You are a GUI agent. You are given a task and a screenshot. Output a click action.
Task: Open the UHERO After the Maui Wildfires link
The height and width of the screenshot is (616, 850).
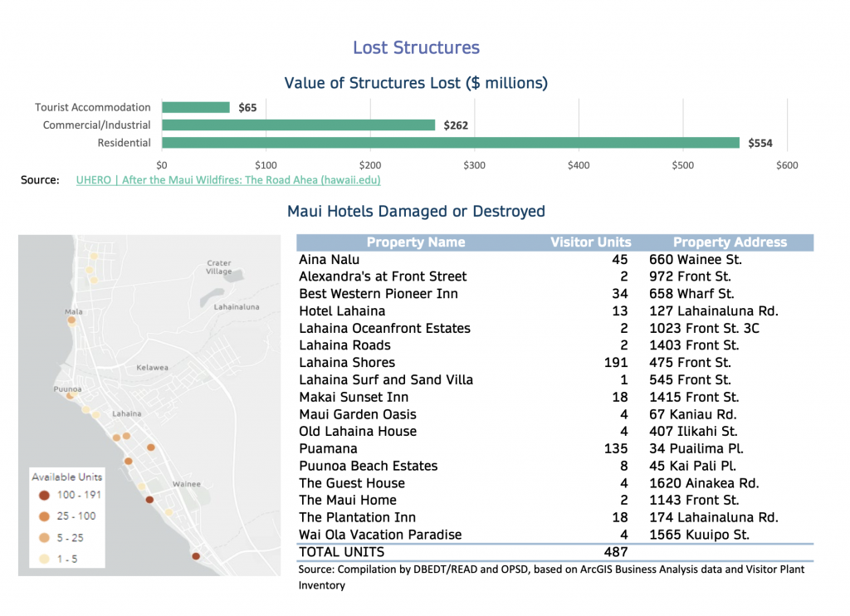pyautogui.click(x=228, y=179)
